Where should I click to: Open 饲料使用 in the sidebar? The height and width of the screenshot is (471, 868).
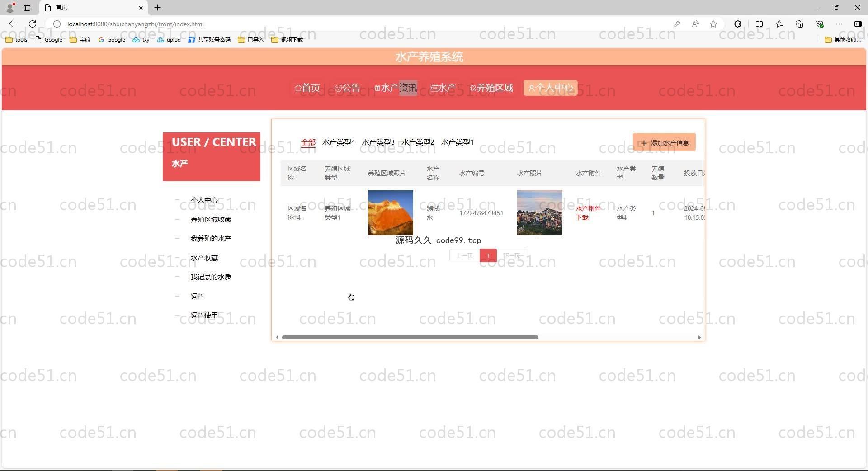coord(204,316)
